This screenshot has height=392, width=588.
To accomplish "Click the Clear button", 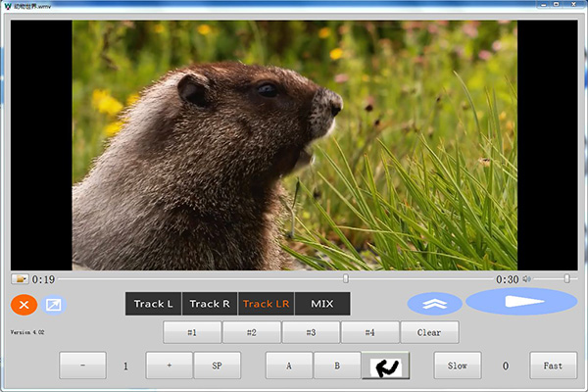I will click(x=429, y=332).
